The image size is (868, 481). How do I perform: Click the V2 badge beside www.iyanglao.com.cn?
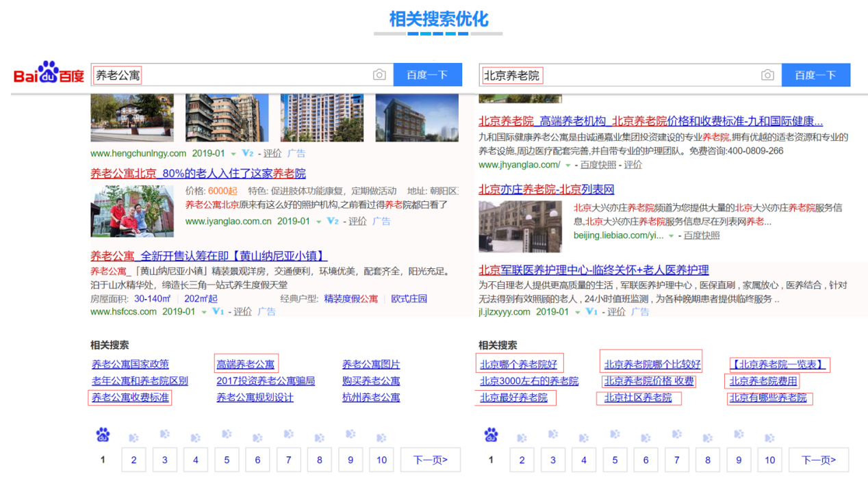(x=333, y=221)
